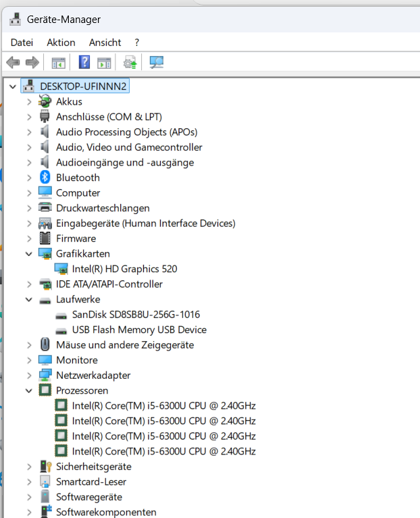Click the Audio Processing Objects speaker icon

point(45,132)
